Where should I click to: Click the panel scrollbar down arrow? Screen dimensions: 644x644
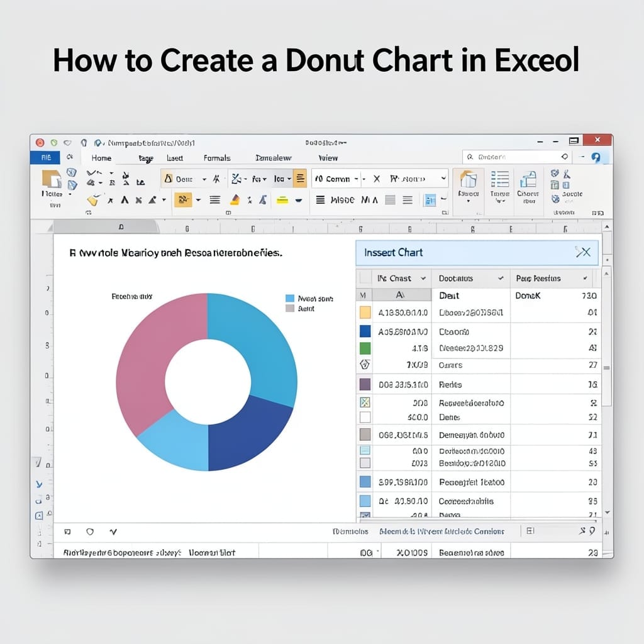(x=608, y=513)
